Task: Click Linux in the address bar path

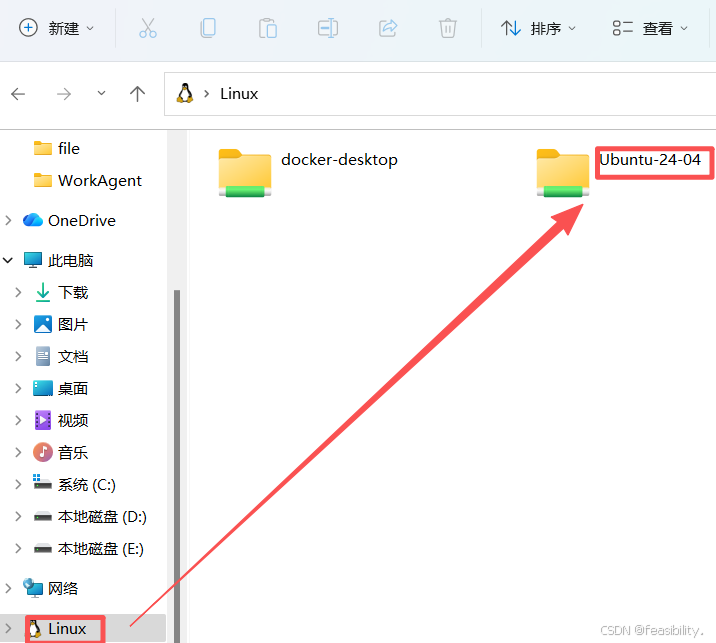Action: (239, 94)
